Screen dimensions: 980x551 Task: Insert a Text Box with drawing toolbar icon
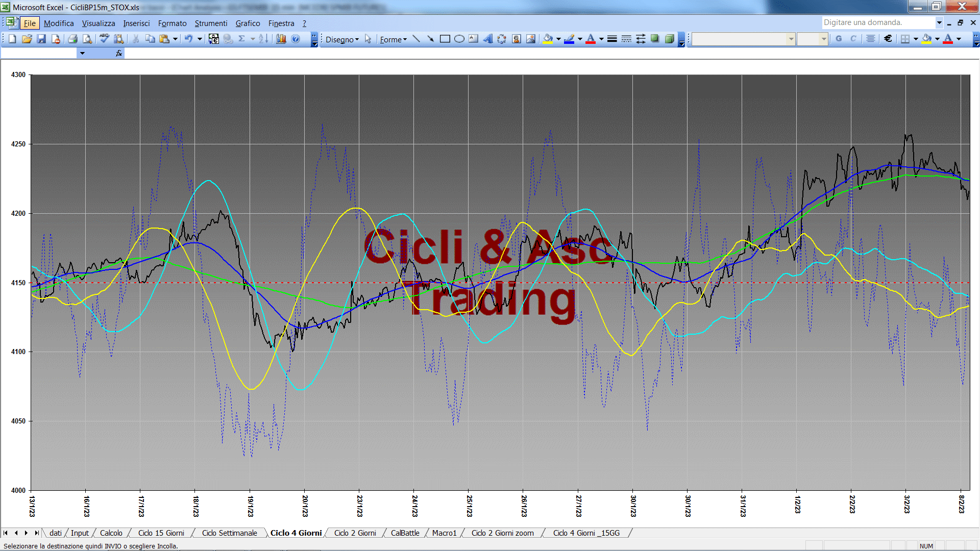(474, 39)
